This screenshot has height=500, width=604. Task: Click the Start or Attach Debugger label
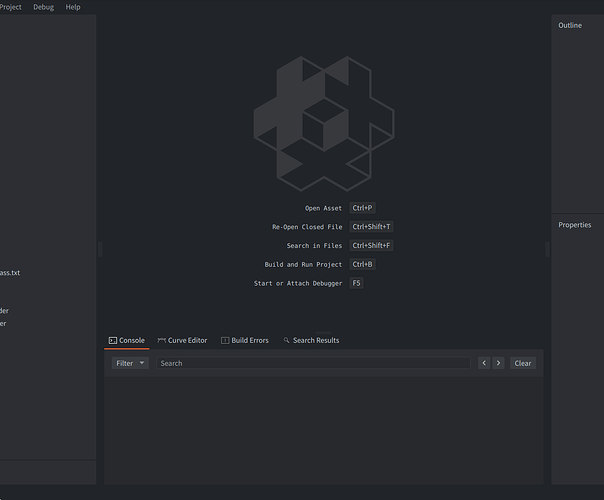coord(298,284)
